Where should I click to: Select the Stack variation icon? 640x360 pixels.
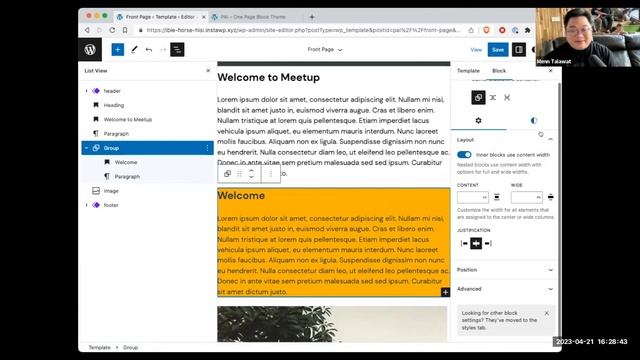[507, 98]
